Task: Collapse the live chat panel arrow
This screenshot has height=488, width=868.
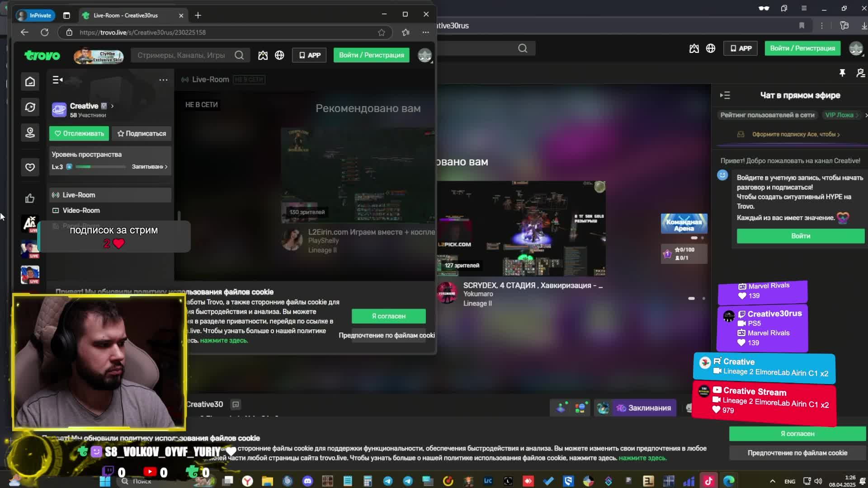Action: 725,95
